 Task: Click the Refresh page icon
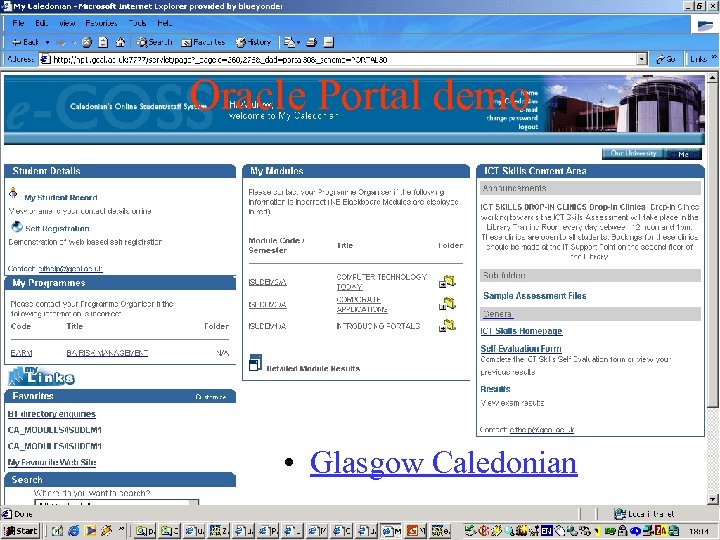coord(103,42)
